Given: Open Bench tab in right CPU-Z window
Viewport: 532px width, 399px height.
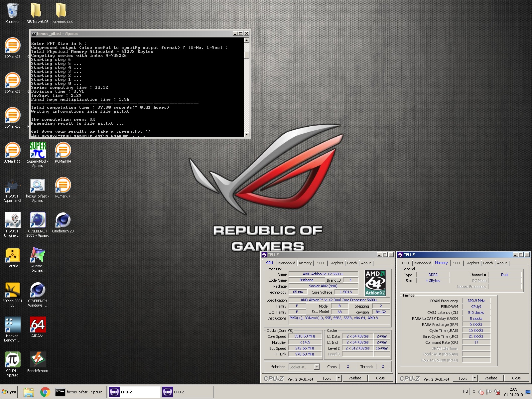Looking at the screenshot, I should tap(488, 263).
